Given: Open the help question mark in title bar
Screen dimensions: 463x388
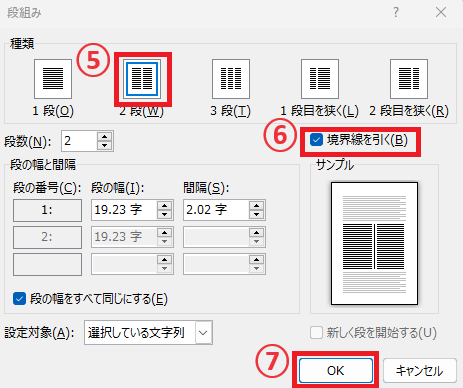Looking at the screenshot, I should [396, 13].
